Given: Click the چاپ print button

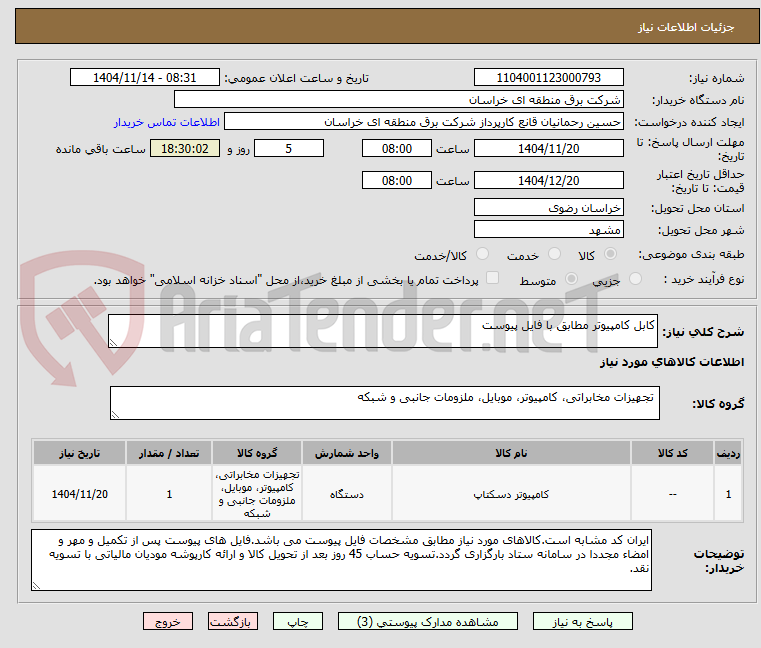Looking at the screenshot, I should pyautogui.click(x=298, y=622).
